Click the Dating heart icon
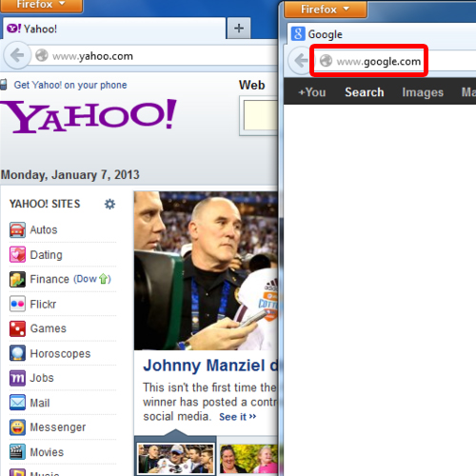This screenshot has width=476, height=476. 17,254
